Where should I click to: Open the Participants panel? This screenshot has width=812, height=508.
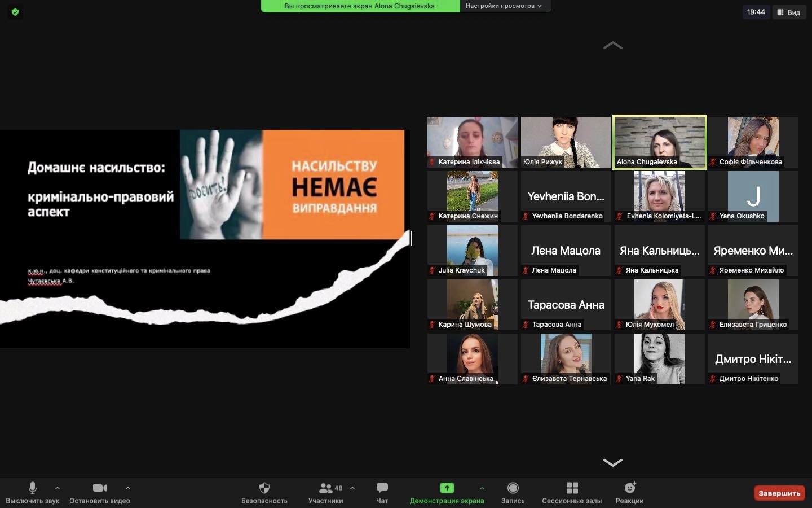[x=326, y=488]
